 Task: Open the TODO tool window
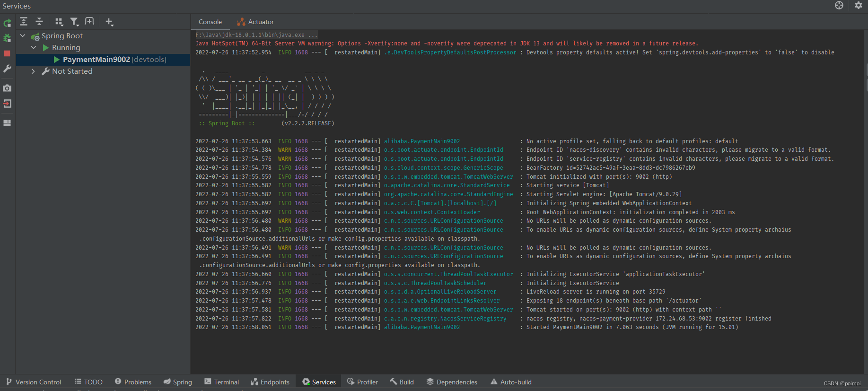click(88, 382)
